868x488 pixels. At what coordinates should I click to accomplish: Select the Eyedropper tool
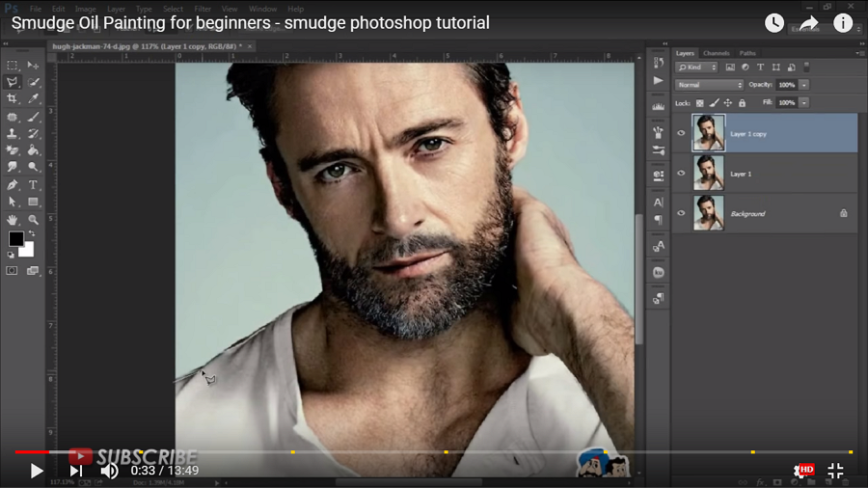click(33, 99)
